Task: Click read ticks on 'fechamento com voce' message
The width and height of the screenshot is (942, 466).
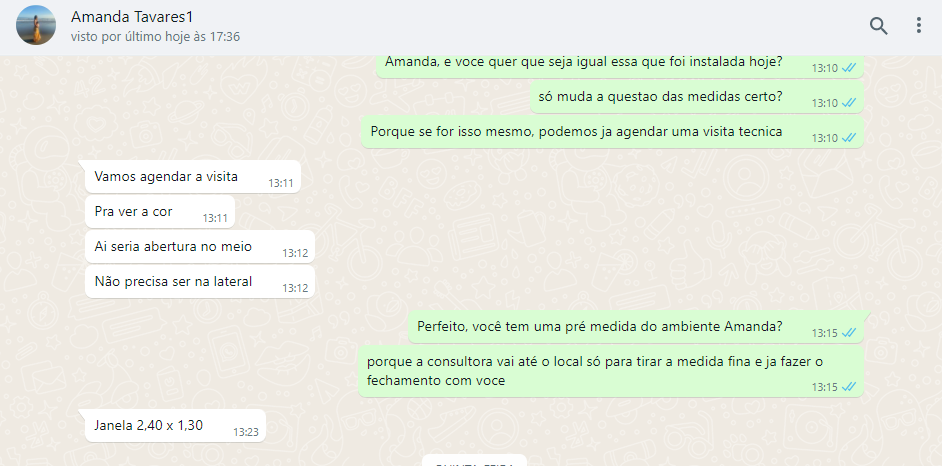Action: tap(848, 387)
